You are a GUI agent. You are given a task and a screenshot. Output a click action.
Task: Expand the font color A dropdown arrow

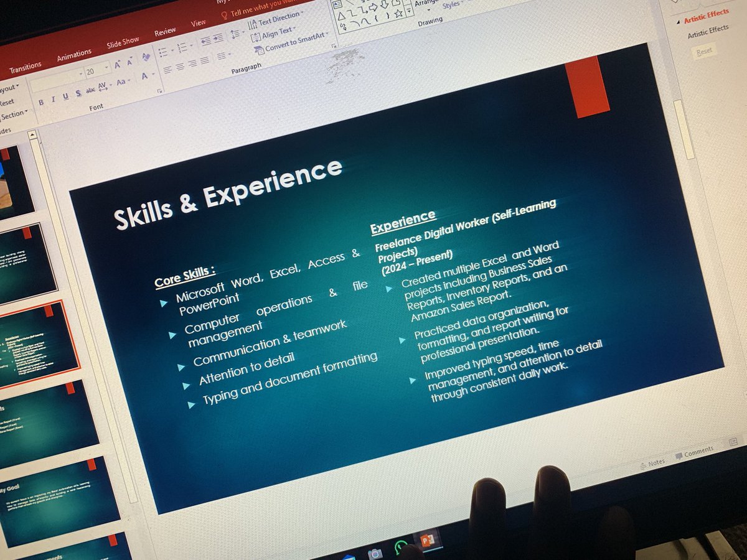click(154, 75)
